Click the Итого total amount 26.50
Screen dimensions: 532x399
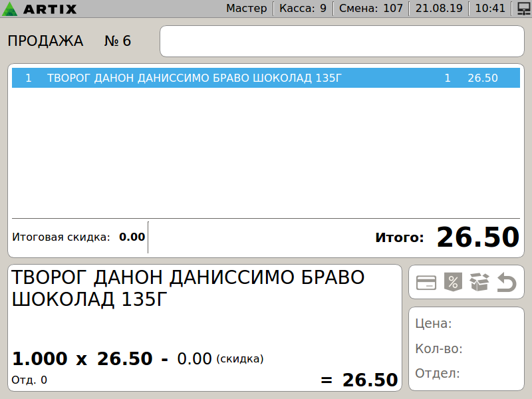coord(477,237)
